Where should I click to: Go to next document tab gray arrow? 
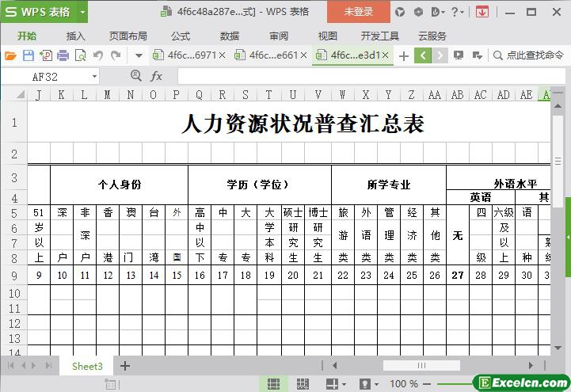tap(440, 55)
